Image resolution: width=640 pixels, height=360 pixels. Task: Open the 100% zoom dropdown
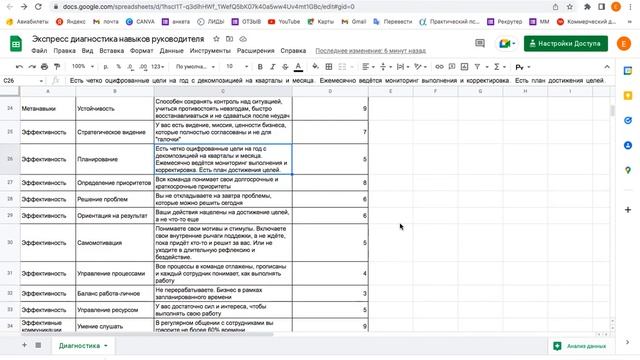[83, 67]
